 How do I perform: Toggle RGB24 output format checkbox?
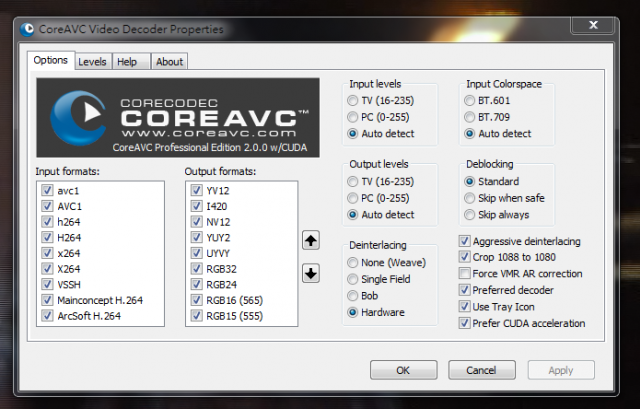point(197,284)
